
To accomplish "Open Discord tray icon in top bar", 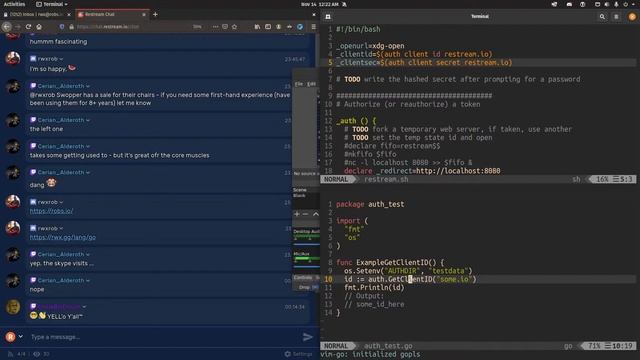I will pos(569,4).
